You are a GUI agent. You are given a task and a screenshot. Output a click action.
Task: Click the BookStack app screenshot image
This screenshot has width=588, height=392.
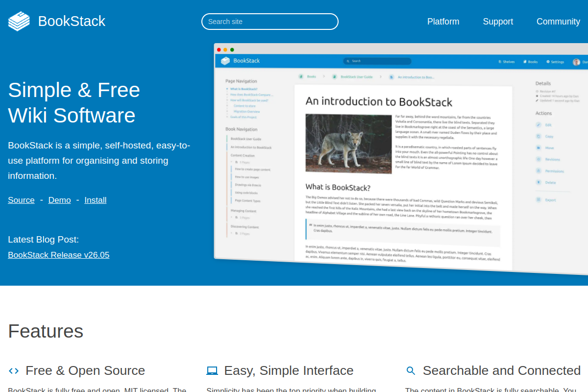pos(401,158)
